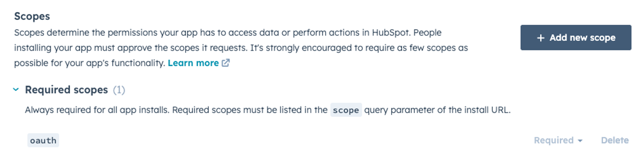This screenshot has width=644, height=160.
Task: Click the (1) count beside Required scopes
Action: click(119, 90)
